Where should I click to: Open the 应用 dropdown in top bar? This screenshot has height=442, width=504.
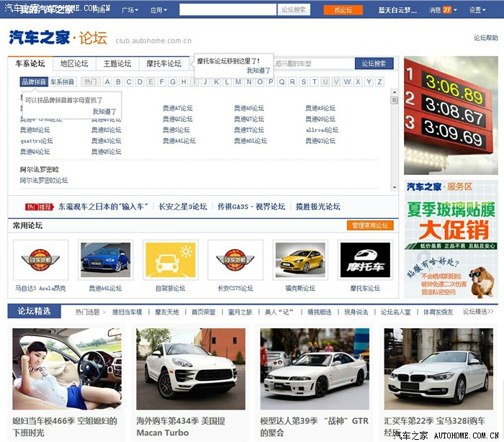click(x=158, y=10)
